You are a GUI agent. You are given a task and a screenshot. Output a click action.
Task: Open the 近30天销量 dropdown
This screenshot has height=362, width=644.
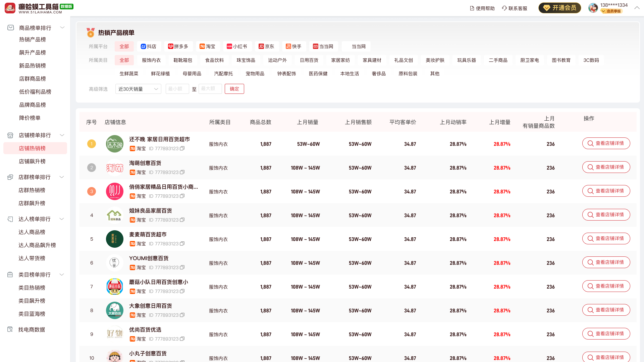(138, 89)
